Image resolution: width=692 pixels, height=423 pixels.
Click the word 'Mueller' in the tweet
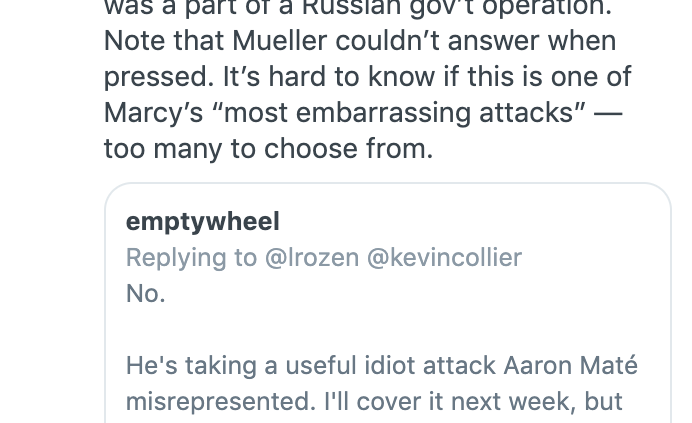pyautogui.click(x=279, y=41)
